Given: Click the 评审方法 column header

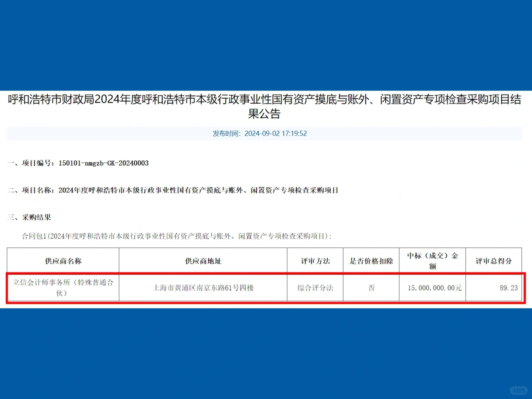Looking at the screenshot, I should [315, 261].
